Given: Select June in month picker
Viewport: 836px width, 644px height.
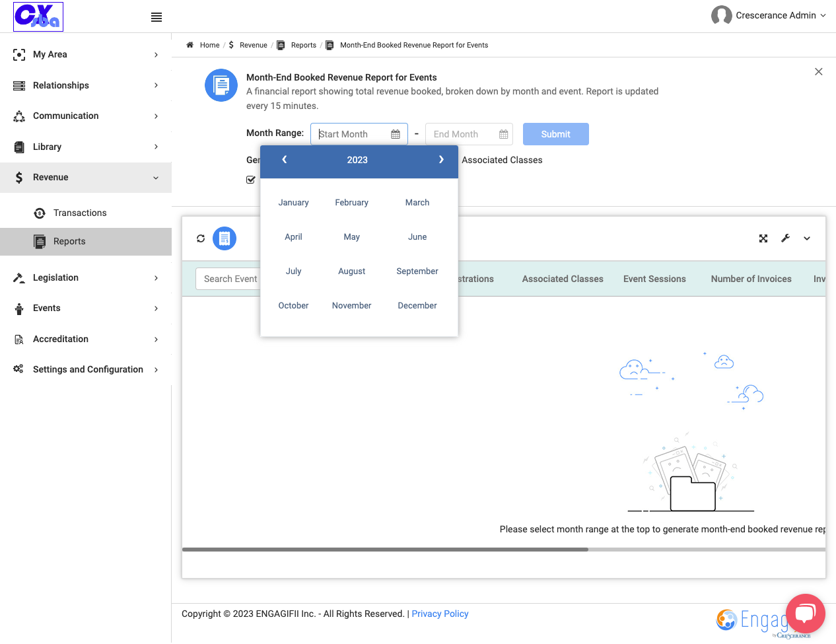Looking at the screenshot, I should [x=417, y=237].
